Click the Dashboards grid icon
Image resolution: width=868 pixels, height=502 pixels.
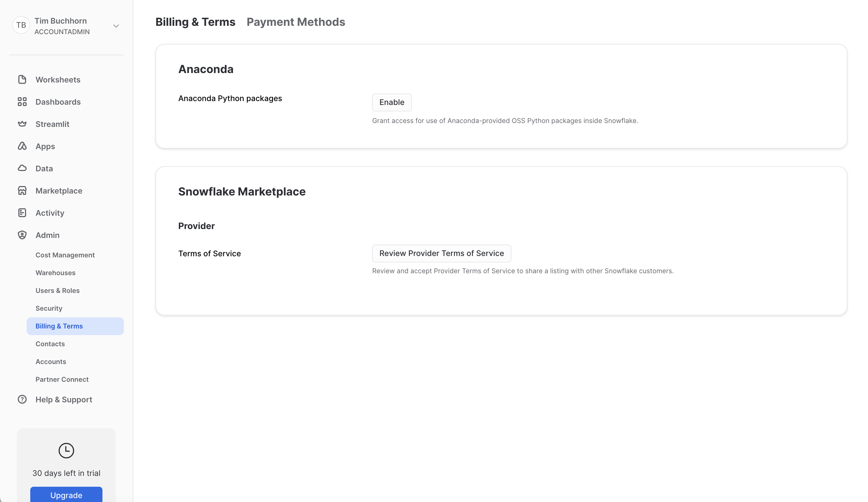coord(22,102)
